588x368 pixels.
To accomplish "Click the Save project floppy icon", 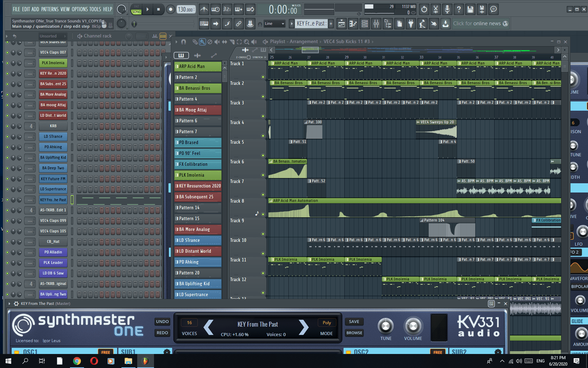I will tap(470, 9).
